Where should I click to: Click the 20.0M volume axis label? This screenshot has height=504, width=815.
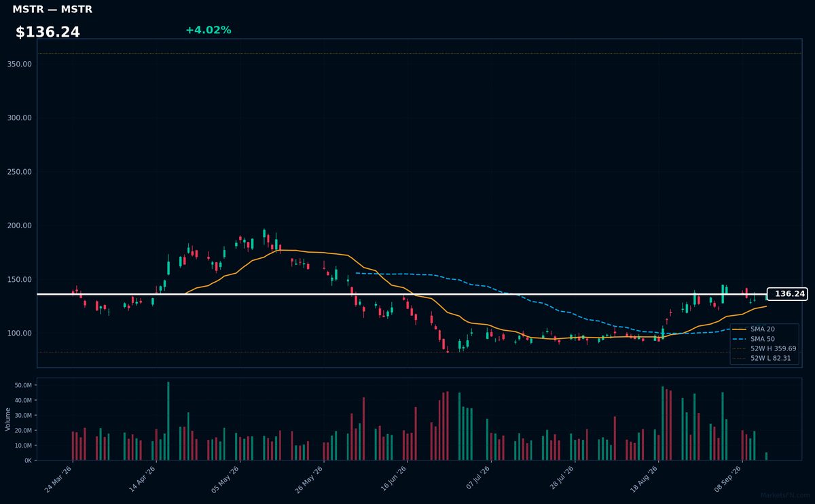[x=24, y=430]
